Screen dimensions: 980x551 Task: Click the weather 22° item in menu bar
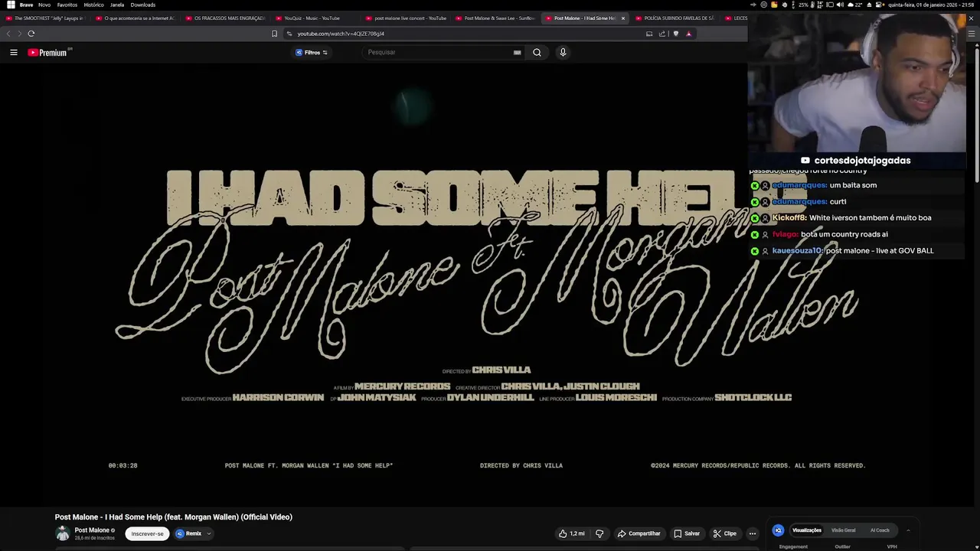click(x=855, y=5)
